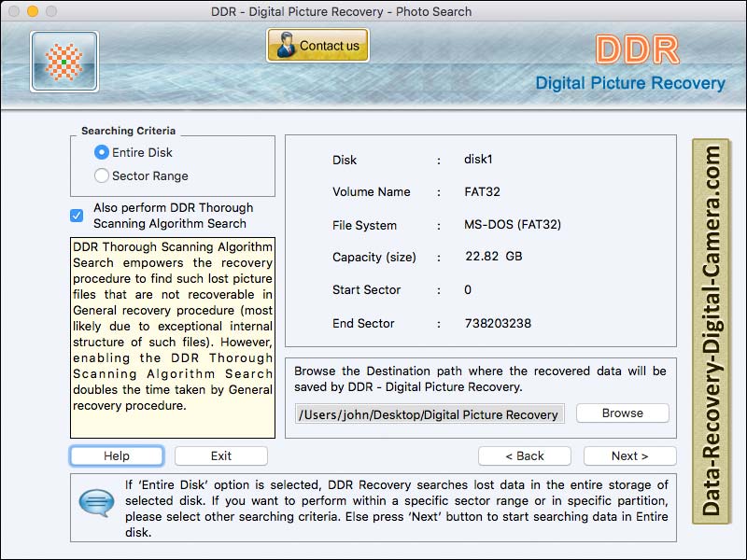The width and height of the screenshot is (747, 560).
Task: Select the Sector Range radio option
Action: (102, 175)
